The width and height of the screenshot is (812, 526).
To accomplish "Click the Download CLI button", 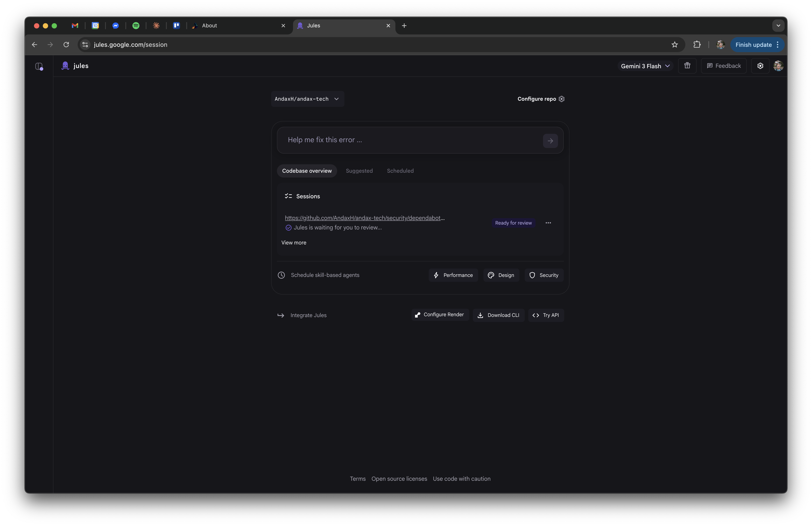I will coord(498,315).
